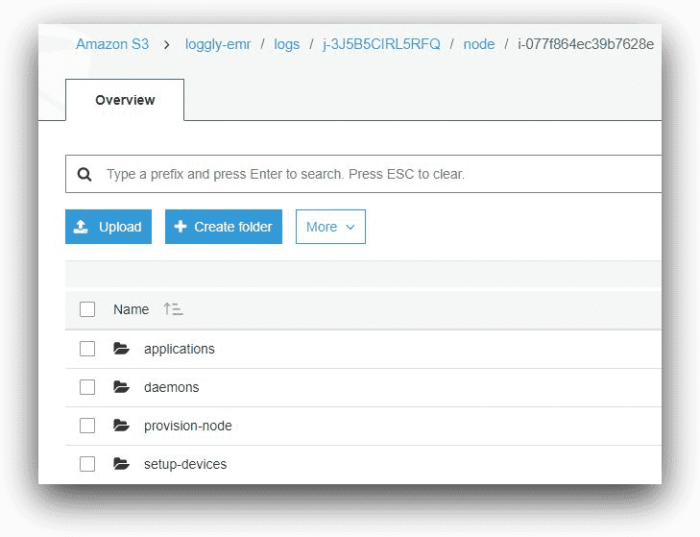
Task: Click the applications folder icon
Action: tap(121, 349)
